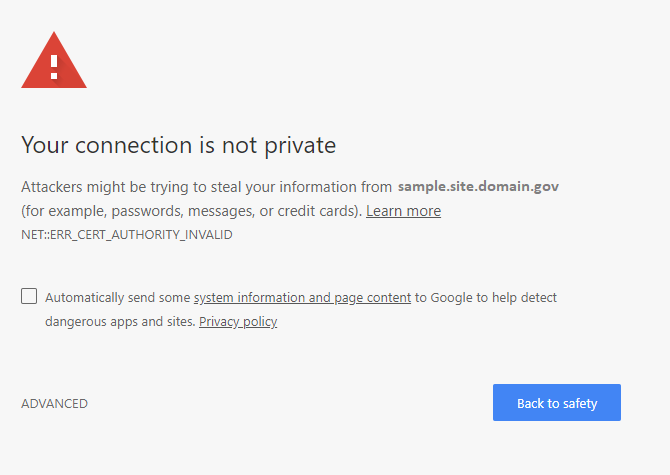Image resolution: width=670 pixels, height=475 pixels.
Task: Click the "Your connection is not private" heading
Action: point(178,145)
